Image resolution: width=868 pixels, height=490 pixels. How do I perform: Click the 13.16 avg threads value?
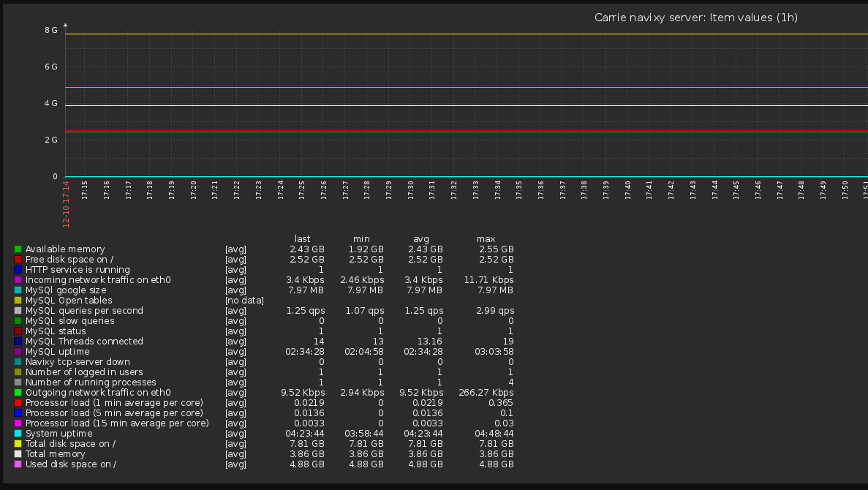click(x=429, y=342)
